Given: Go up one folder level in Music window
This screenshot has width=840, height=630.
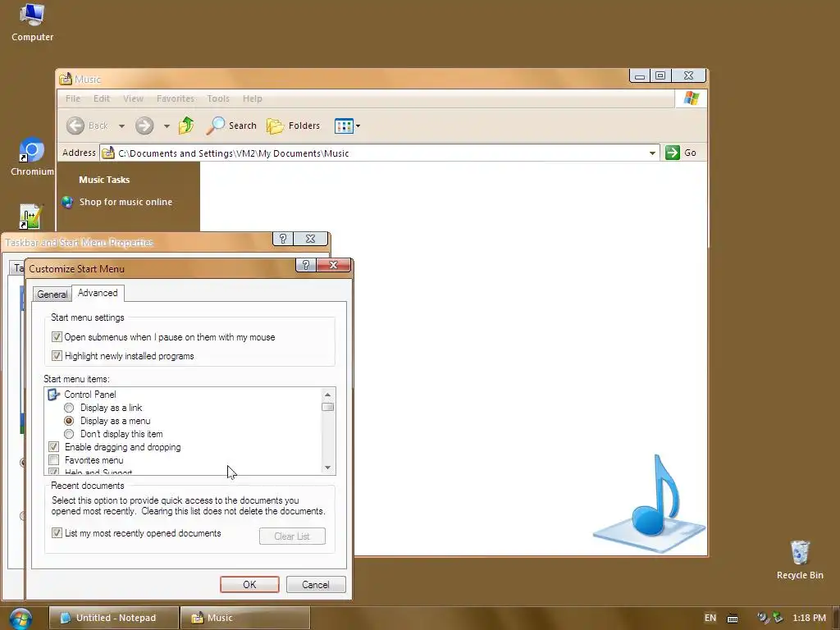Looking at the screenshot, I should click(x=186, y=126).
